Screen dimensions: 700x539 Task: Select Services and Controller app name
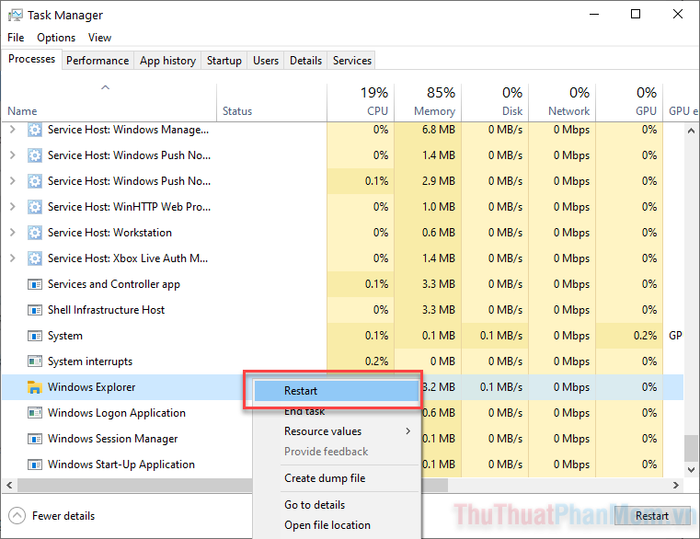click(x=114, y=284)
